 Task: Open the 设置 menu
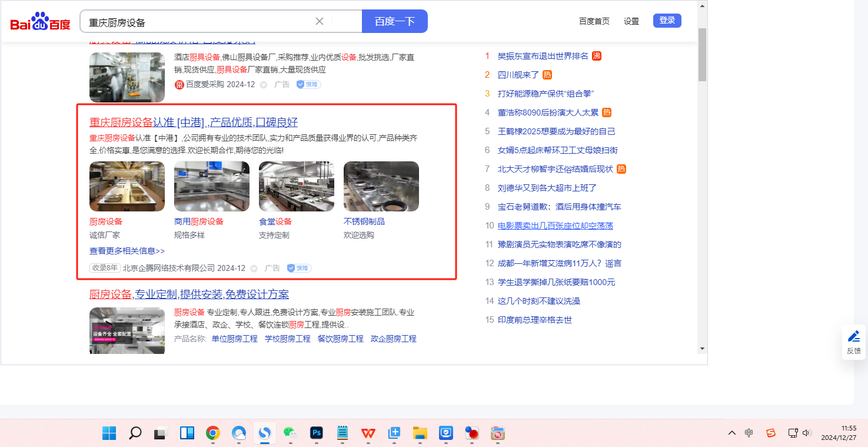[631, 21]
